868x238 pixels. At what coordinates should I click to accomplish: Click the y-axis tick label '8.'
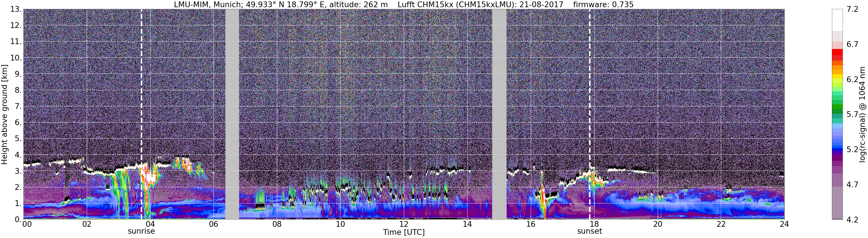pyautogui.click(x=18, y=90)
